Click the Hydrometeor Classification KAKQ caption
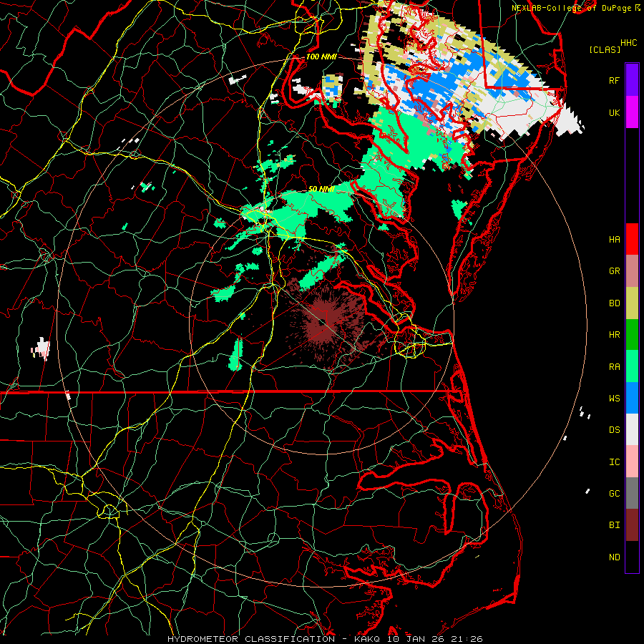 click(x=325, y=639)
